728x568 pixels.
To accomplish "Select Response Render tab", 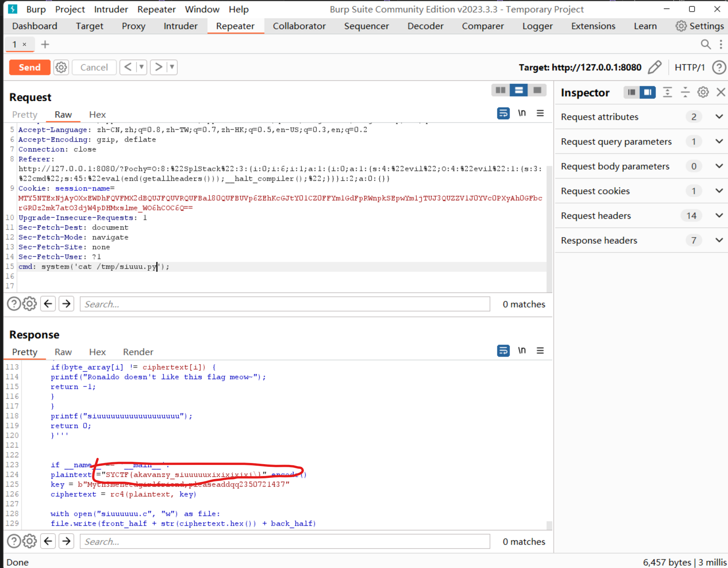I will (x=138, y=352).
